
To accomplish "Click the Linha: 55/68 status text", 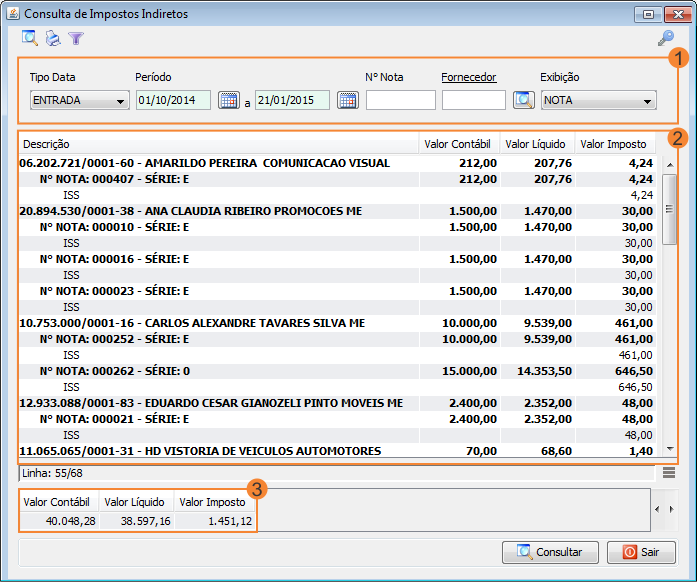I will tap(52, 473).
